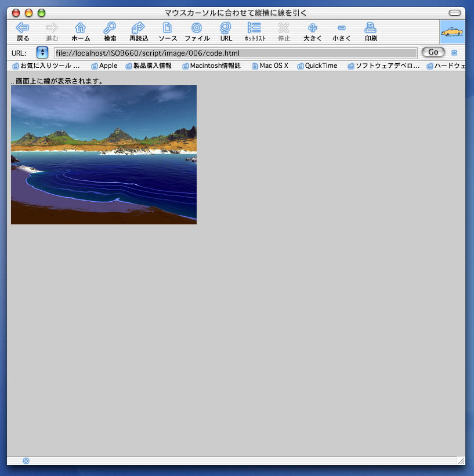The image size is (474, 476).
Task: Click the 進む forward arrow
Action: pyautogui.click(x=52, y=31)
